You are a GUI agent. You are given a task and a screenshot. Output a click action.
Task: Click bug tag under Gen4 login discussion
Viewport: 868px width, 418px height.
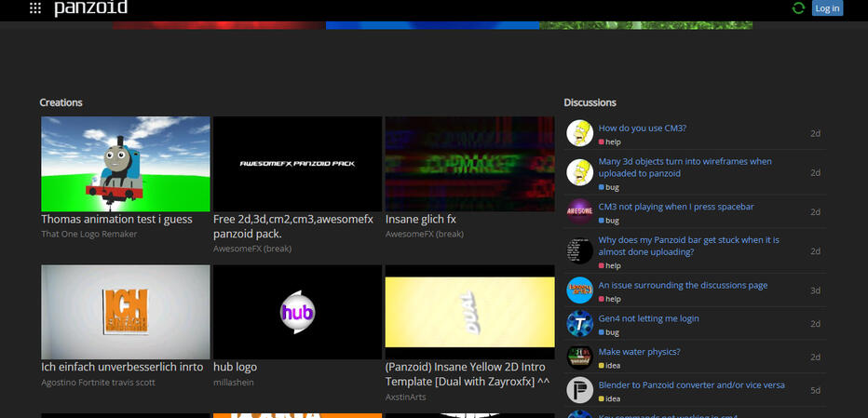click(609, 332)
